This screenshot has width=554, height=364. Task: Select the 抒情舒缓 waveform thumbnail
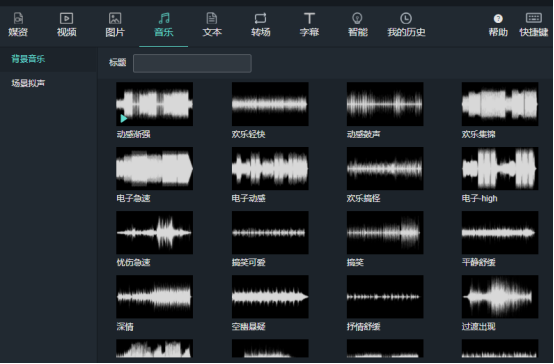click(x=385, y=297)
